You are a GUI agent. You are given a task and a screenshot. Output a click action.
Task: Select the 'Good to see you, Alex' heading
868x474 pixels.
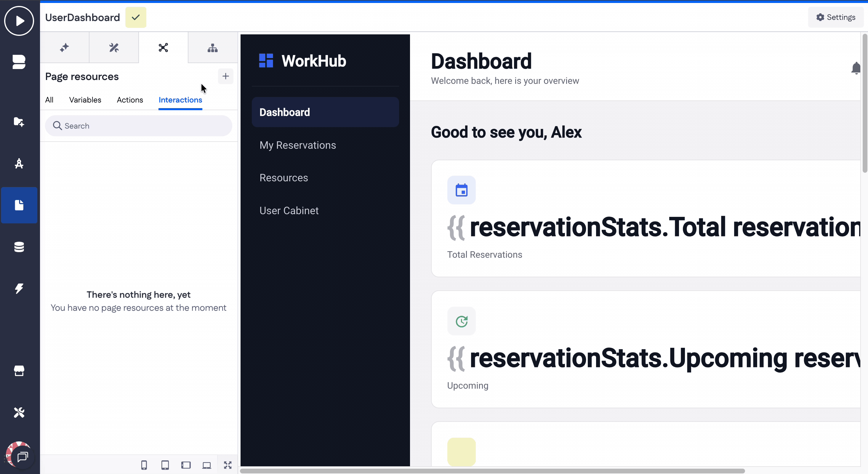(506, 132)
